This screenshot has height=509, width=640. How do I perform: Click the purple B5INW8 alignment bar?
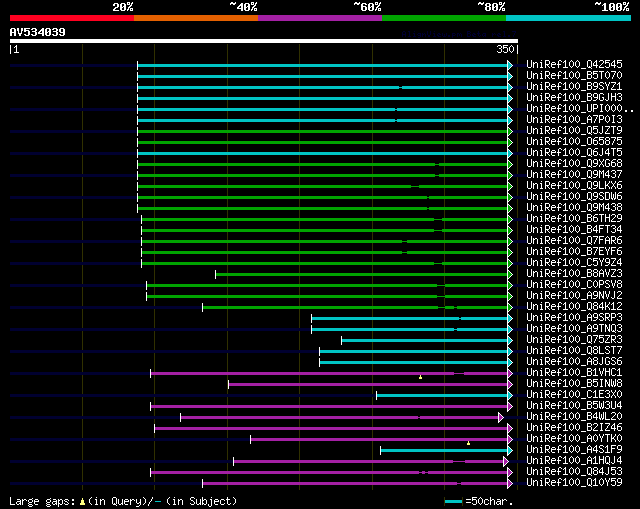coord(368,385)
